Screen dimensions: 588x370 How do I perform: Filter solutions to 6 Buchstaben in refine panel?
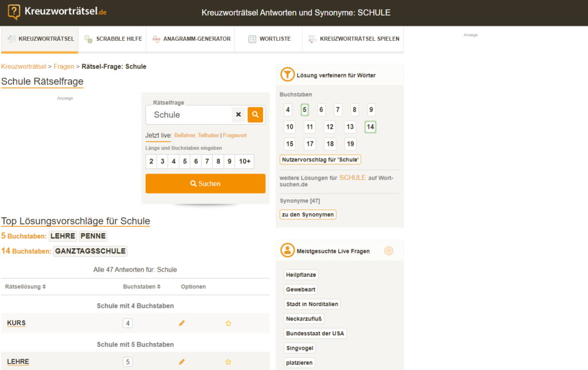[321, 110]
